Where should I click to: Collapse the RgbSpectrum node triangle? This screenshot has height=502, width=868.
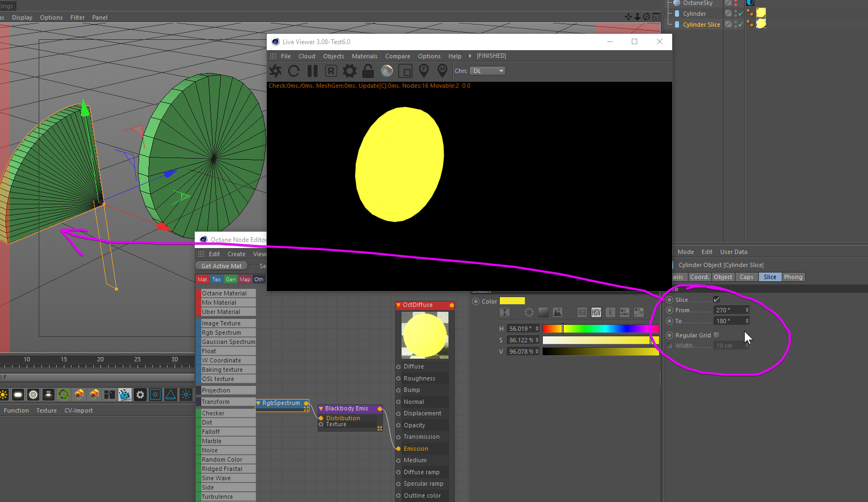click(258, 403)
